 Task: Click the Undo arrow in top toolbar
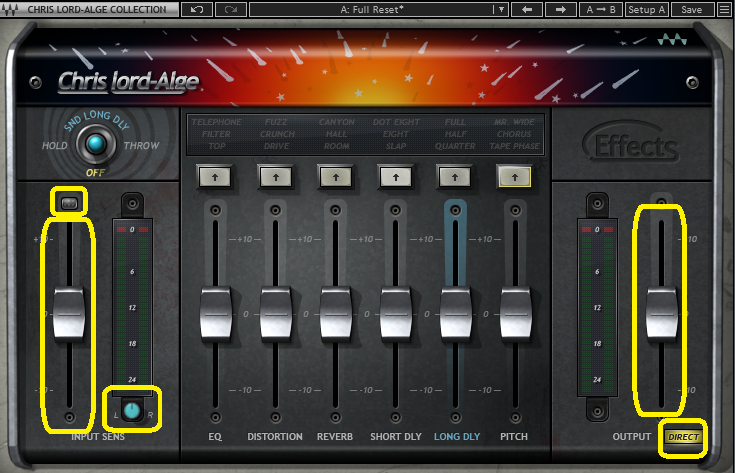click(195, 9)
